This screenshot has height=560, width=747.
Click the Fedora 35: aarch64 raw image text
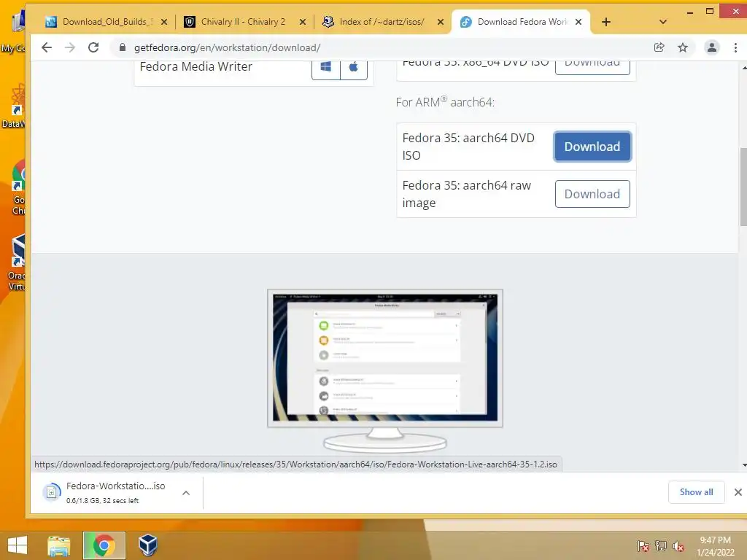point(466,194)
